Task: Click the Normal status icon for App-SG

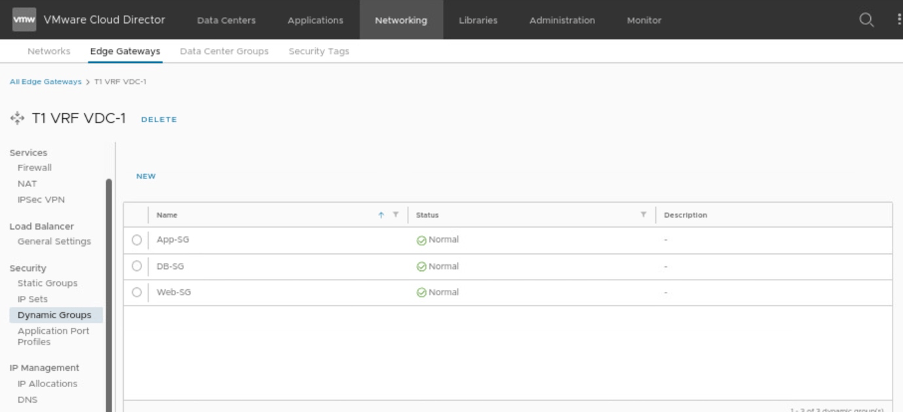Action: pos(421,240)
